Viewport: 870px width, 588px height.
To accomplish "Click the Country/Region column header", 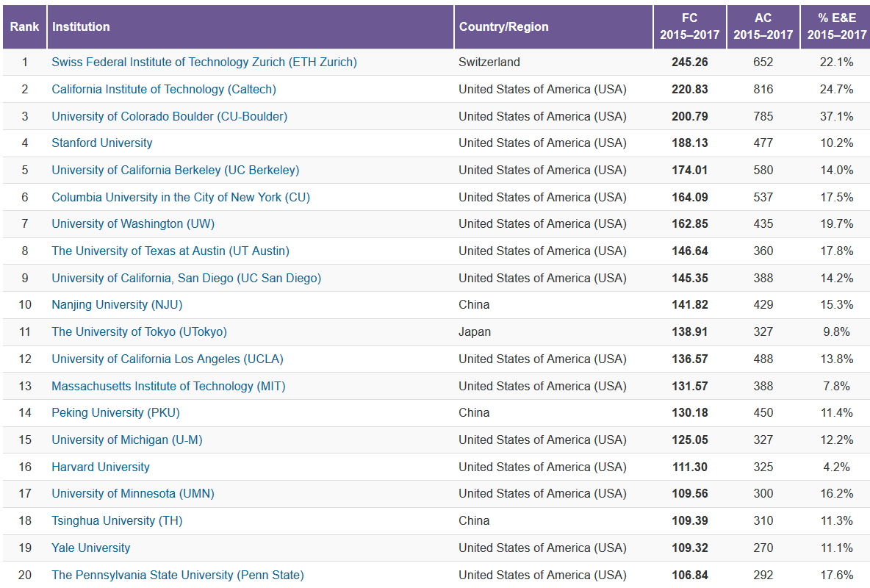I will point(554,26).
